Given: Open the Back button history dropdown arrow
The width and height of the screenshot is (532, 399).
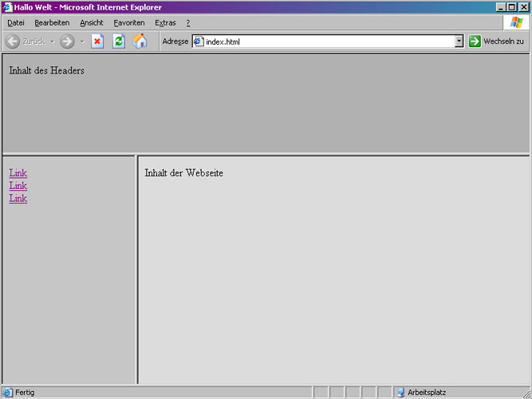Looking at the screenshot, I should tap(53, 41).
